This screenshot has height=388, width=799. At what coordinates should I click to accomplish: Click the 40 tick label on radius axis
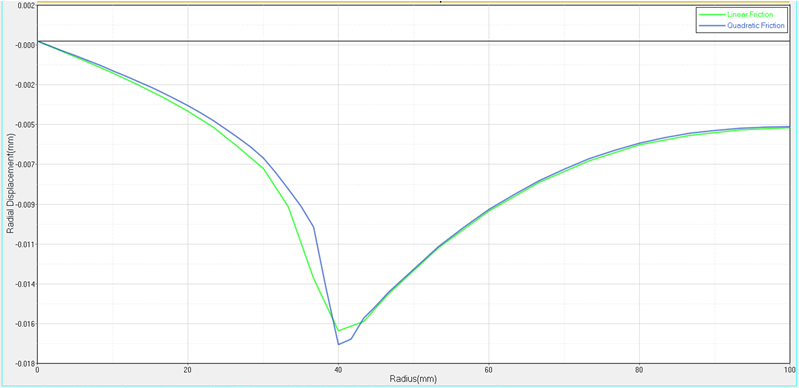[338, 370]
